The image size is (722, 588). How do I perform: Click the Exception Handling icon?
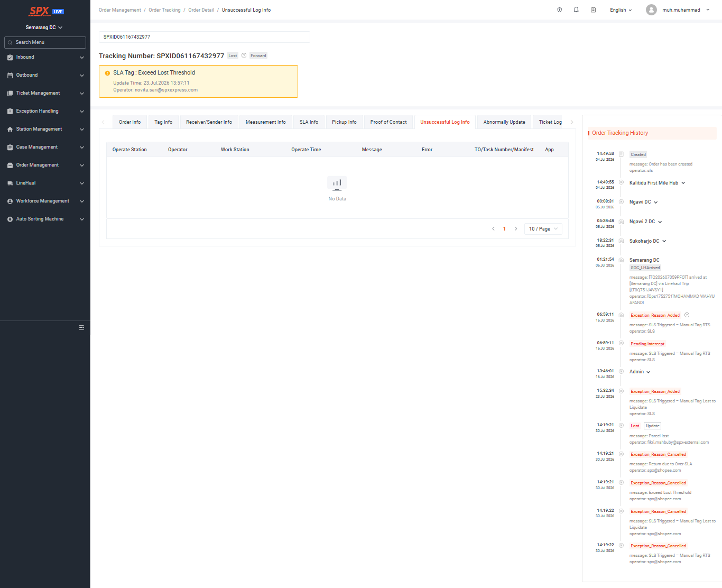pyautogui.click(x=10, y=111)
